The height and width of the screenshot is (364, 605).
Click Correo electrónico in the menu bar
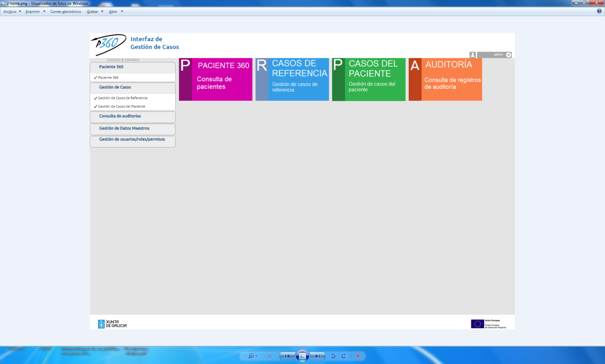65,12
